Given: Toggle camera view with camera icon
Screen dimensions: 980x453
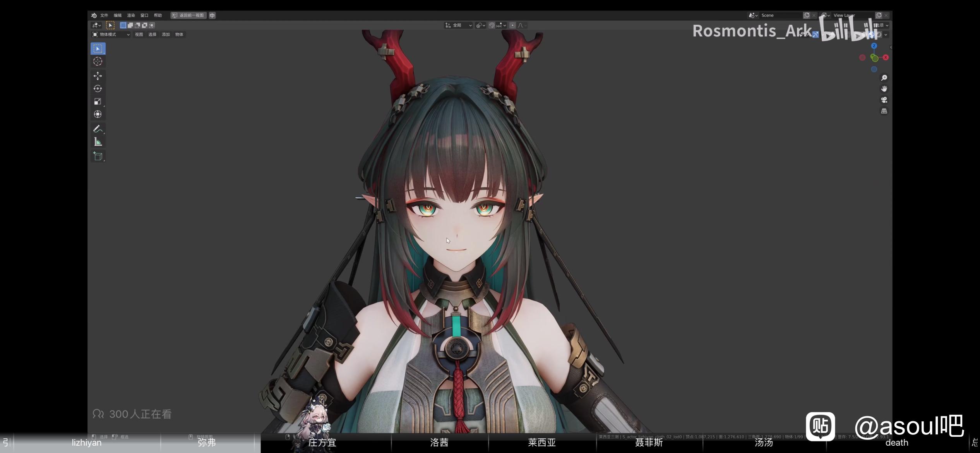Looking at the screenshot, I should click(884, 100).
